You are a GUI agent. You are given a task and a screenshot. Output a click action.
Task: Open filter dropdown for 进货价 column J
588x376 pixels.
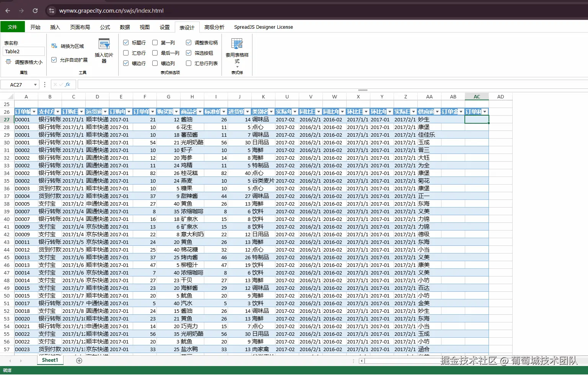[248, 112]
